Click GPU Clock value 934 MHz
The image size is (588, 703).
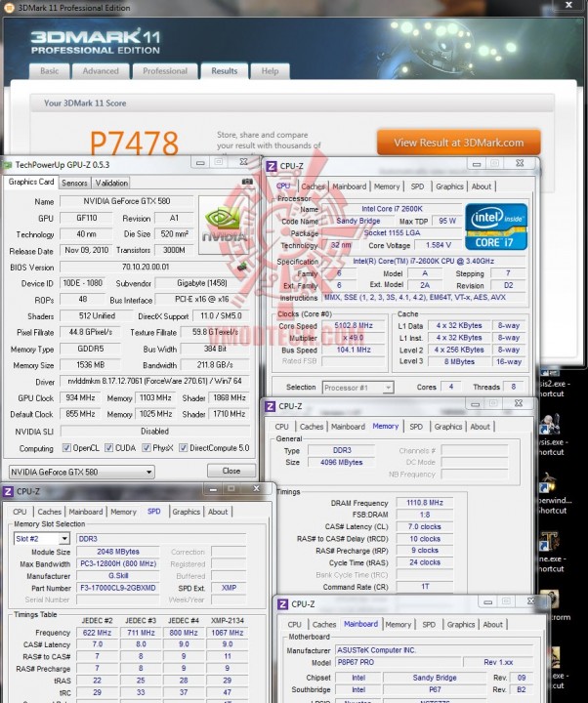(x=80, y=397)
